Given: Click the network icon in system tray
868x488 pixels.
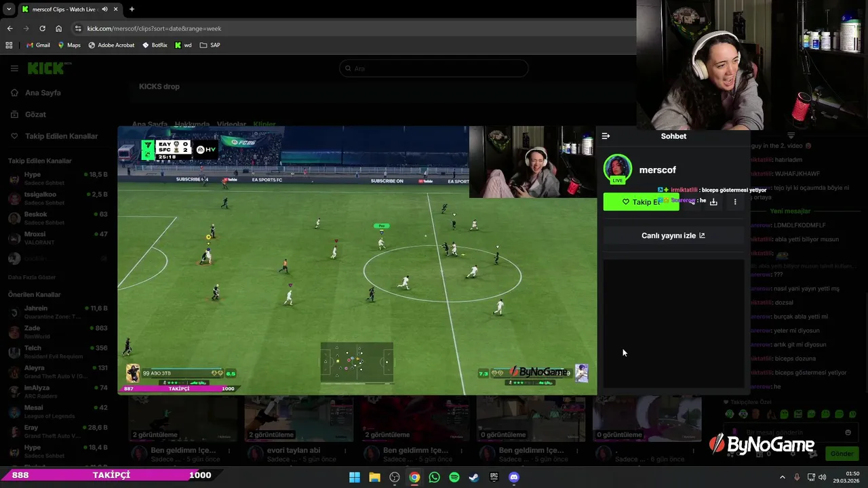Looking at the screenshot, I should click(810, 477).
